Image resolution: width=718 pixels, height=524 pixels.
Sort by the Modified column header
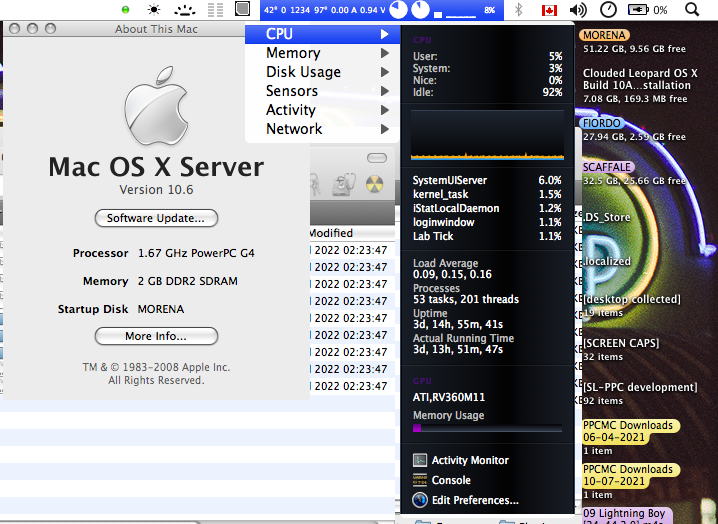tap(351, 233)
